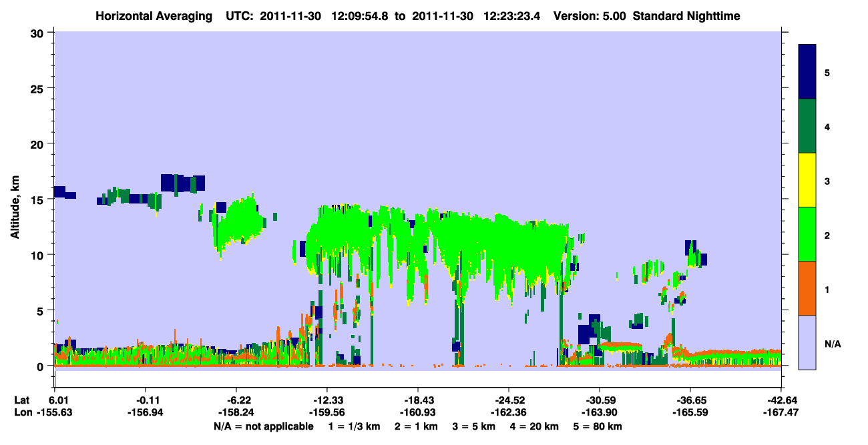Click the colorbar label 5
Screen dimensions: 868x445
[x=827, y=72]
